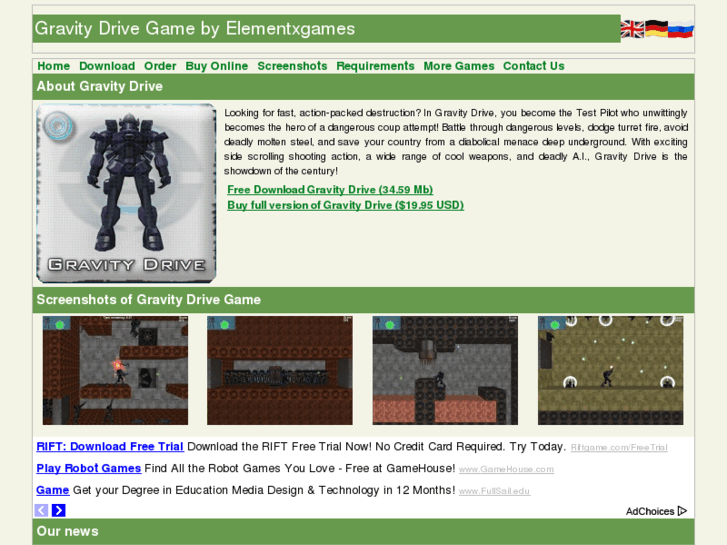
Task: Visit Riftgame.com/FreeTrial URL link
Action: pyautogui.click(x=619, y=448)
